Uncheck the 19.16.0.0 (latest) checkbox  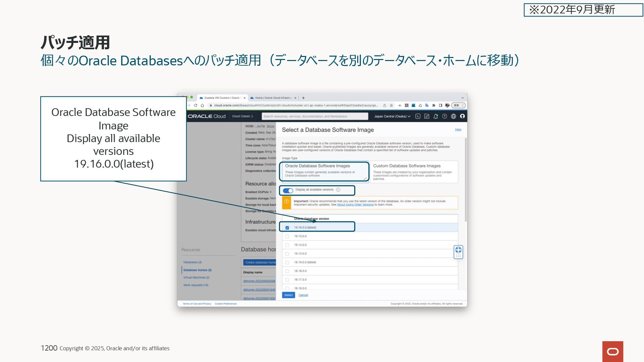[x=287, y=228]
